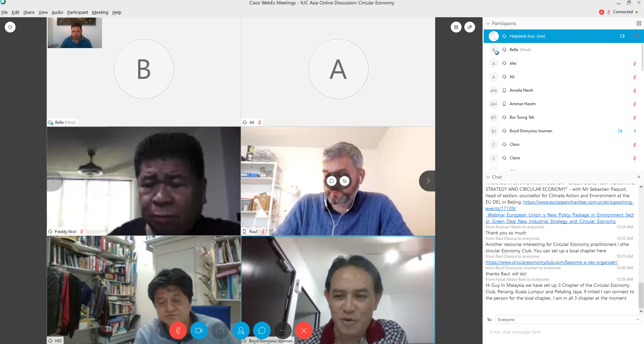Unmute microphone with the red mic button
This screenshot has height=344, width=644.
pyautogui.click(x=178, y=330)
